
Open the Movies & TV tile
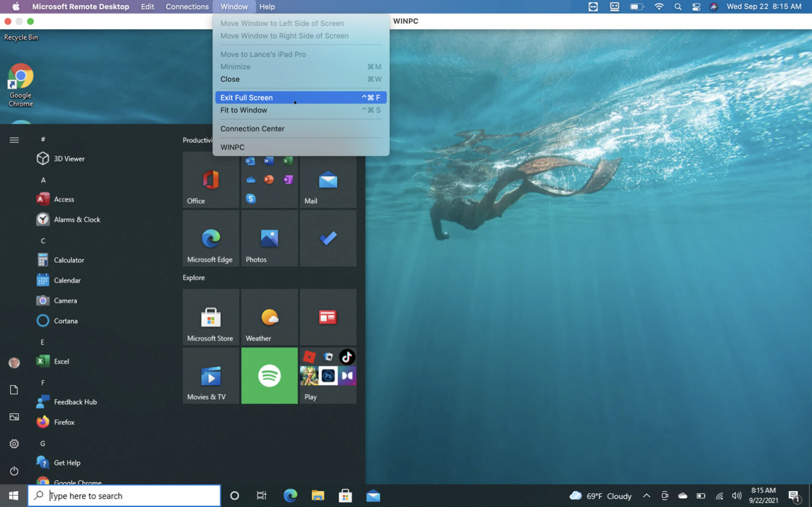click(x=211, y=376)
